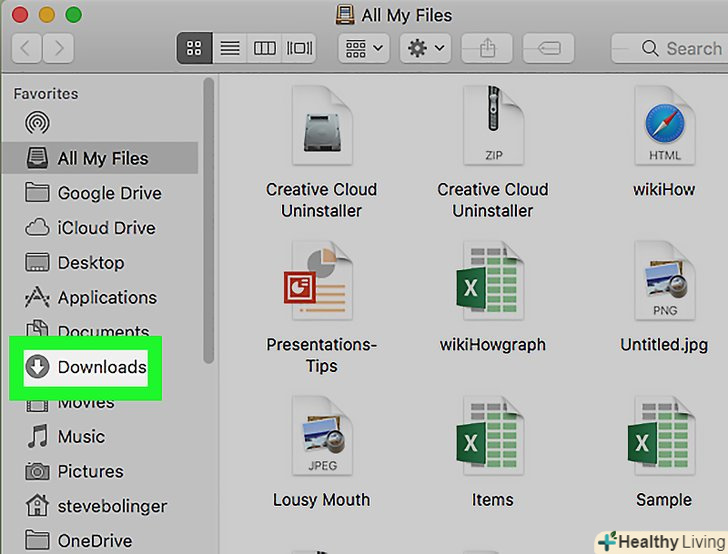Click the Back navigation arrow
This screenshot has width=728, height=554.
[x=27, y=48]
